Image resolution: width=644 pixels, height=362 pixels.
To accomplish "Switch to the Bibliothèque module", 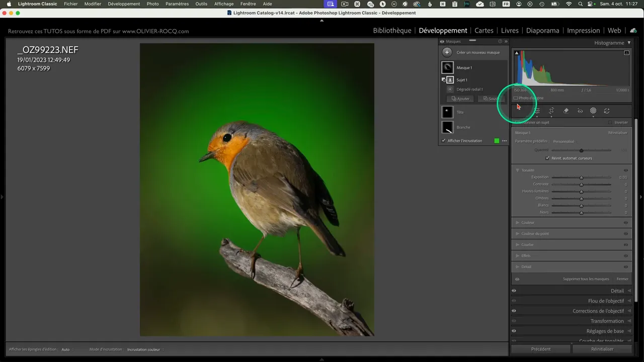I will tap(392, 31).
